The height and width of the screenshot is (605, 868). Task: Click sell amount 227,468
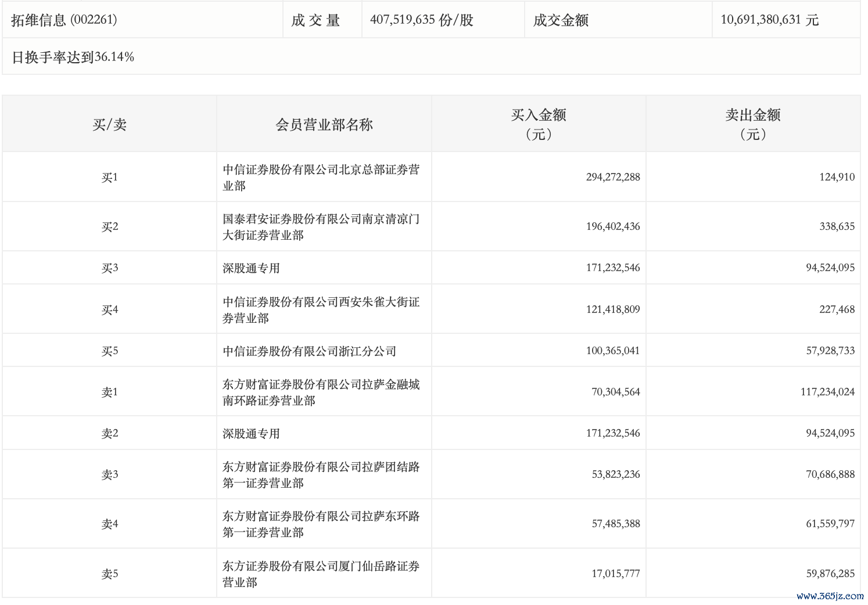837,309
